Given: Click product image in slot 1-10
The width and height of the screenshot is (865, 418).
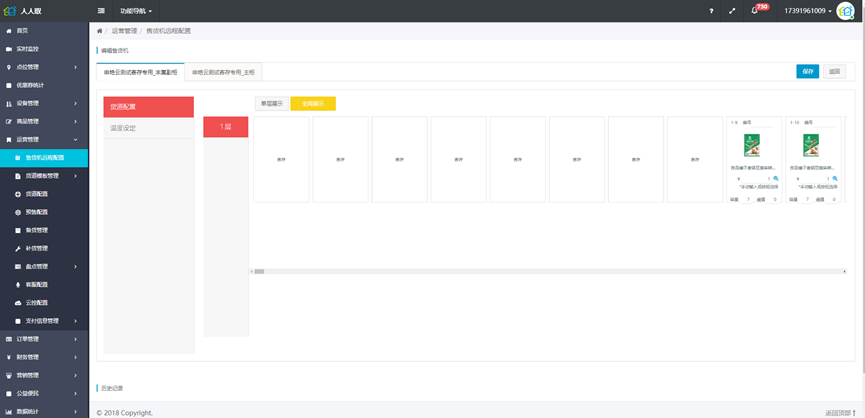Looking at the screenshot, I should (x=811, y=146).
